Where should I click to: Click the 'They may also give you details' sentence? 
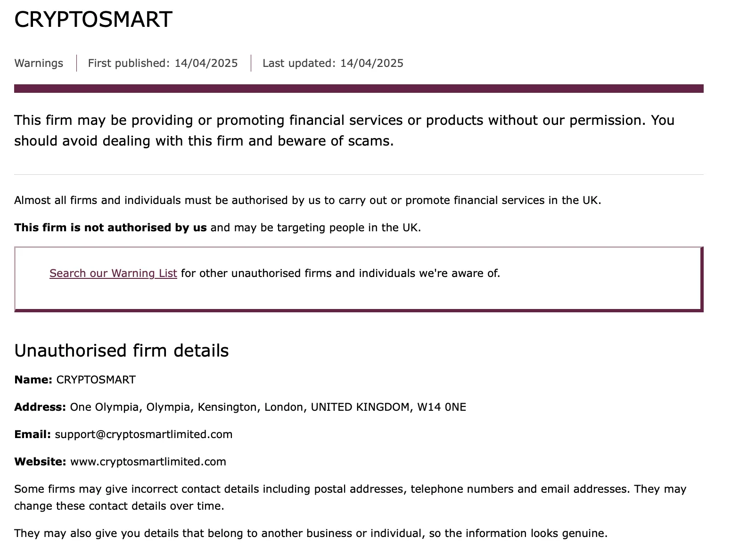pos(311,533)
